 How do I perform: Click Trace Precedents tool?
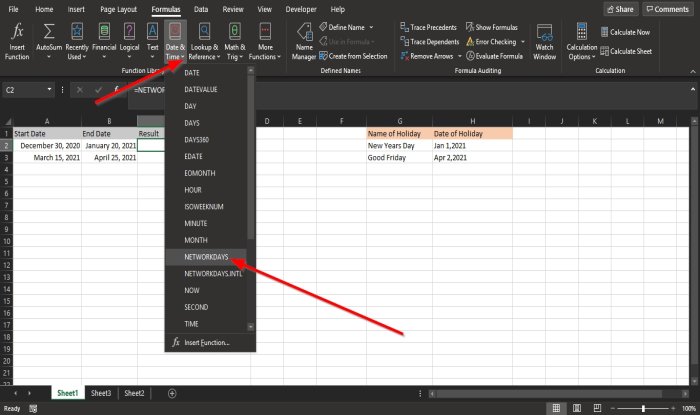click(430, 28)
